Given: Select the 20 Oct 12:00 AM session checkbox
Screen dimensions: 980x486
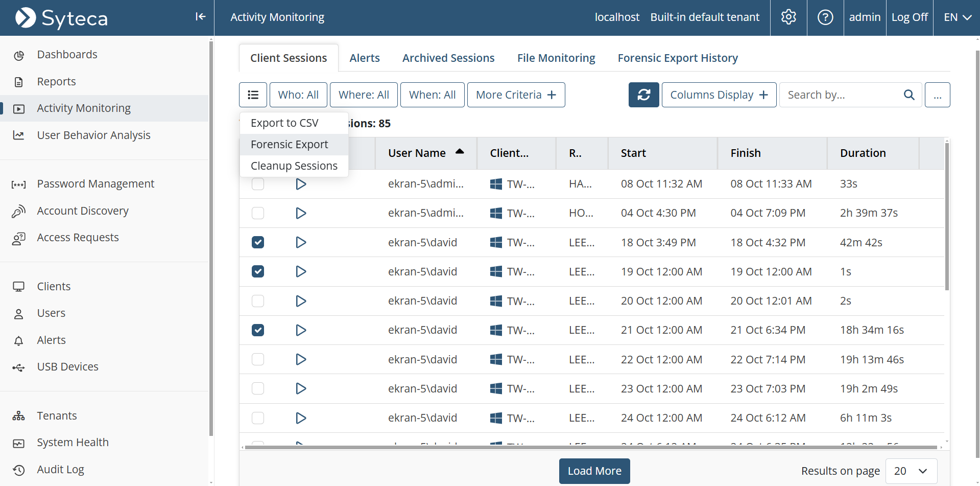Looking at the screenshot, I should click(x=258, y=301).
